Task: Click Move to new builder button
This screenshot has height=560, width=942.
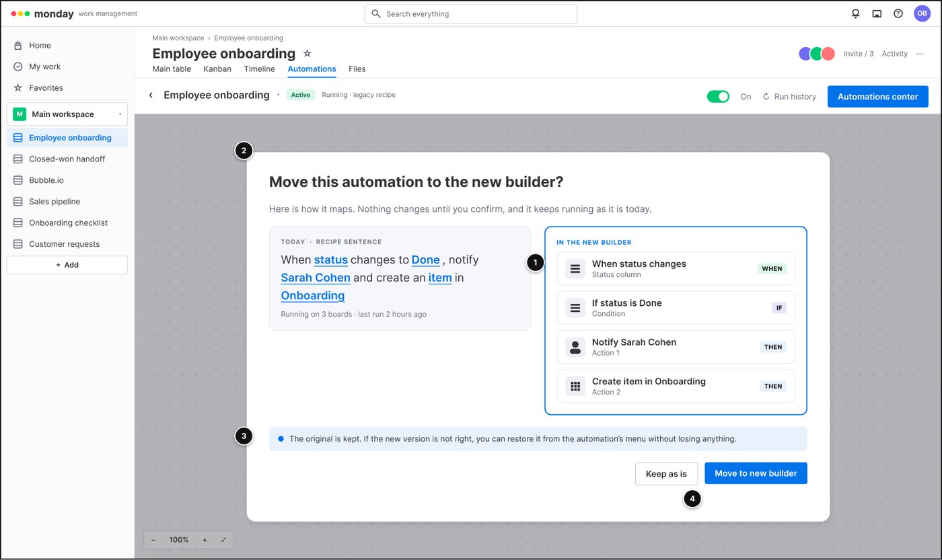Action: point(756,473)
